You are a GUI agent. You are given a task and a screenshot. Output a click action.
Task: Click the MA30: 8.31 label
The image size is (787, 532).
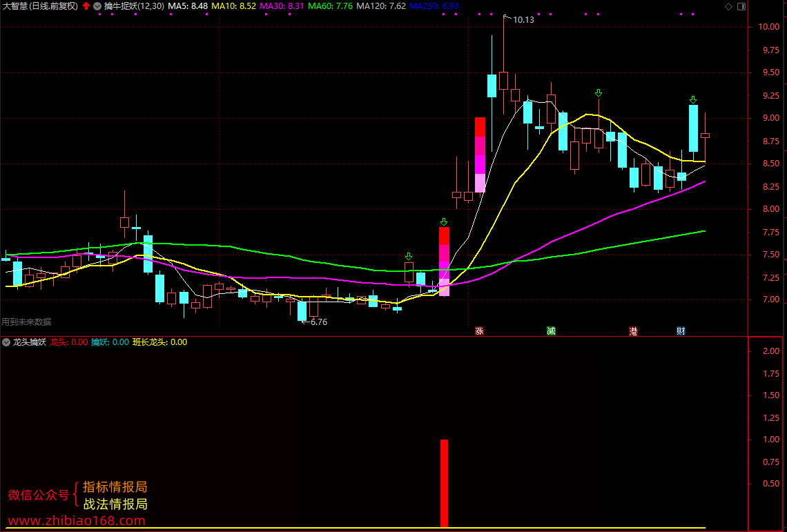282,6
